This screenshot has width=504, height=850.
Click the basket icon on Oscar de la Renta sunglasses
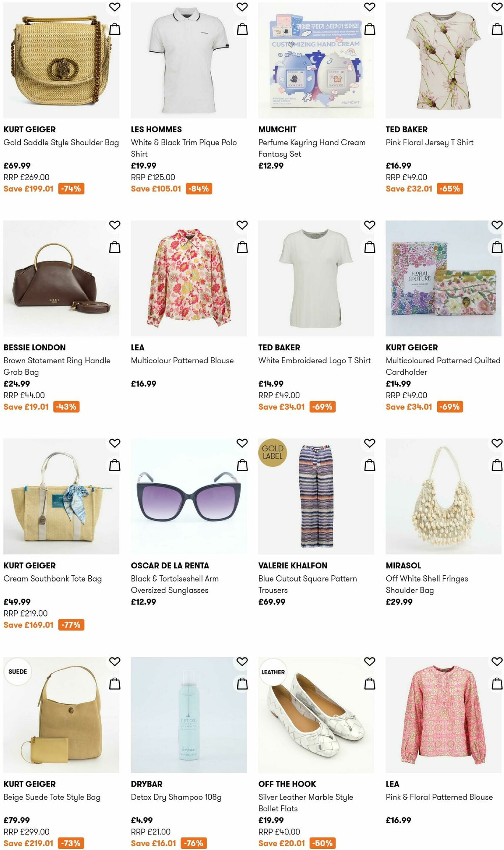point(241,465)
